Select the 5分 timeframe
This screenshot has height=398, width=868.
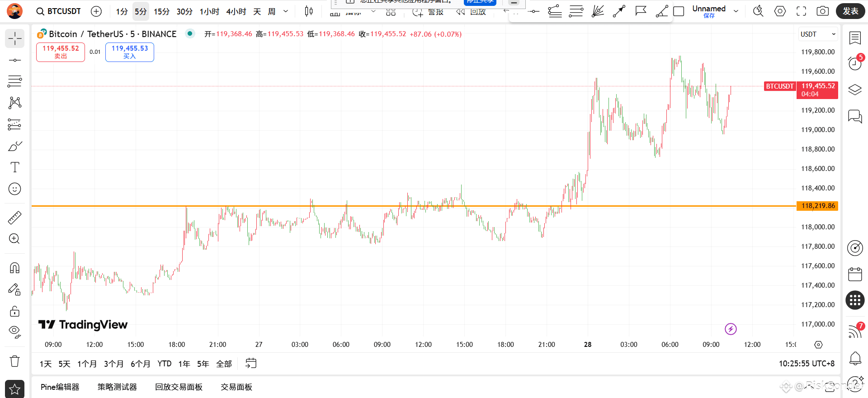141,11
